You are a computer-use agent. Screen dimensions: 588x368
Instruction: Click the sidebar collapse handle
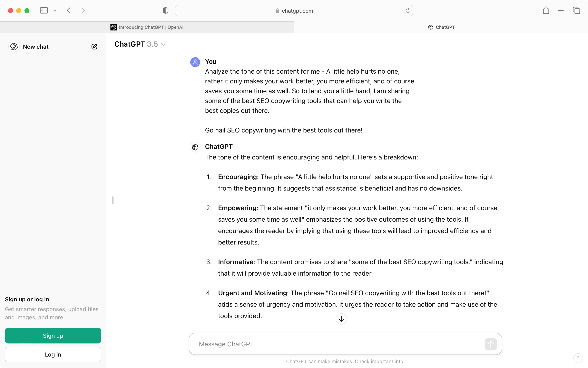(112, 200)
